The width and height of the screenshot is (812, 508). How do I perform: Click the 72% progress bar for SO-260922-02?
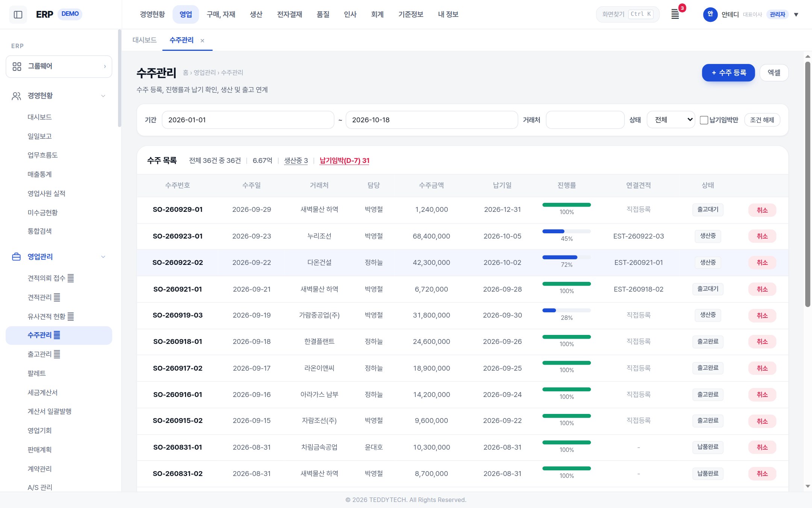567,257
